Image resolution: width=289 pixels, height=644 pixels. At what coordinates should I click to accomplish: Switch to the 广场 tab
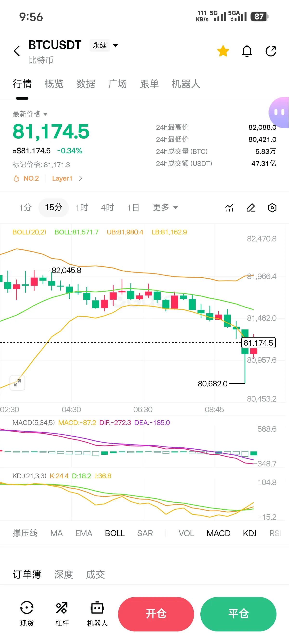[x=117, y=84]
